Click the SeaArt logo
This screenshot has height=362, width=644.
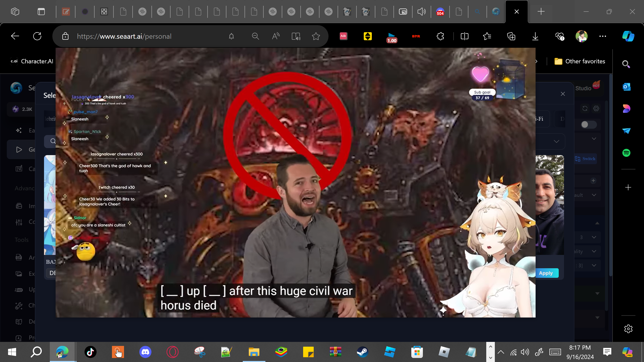pos(16,88)
